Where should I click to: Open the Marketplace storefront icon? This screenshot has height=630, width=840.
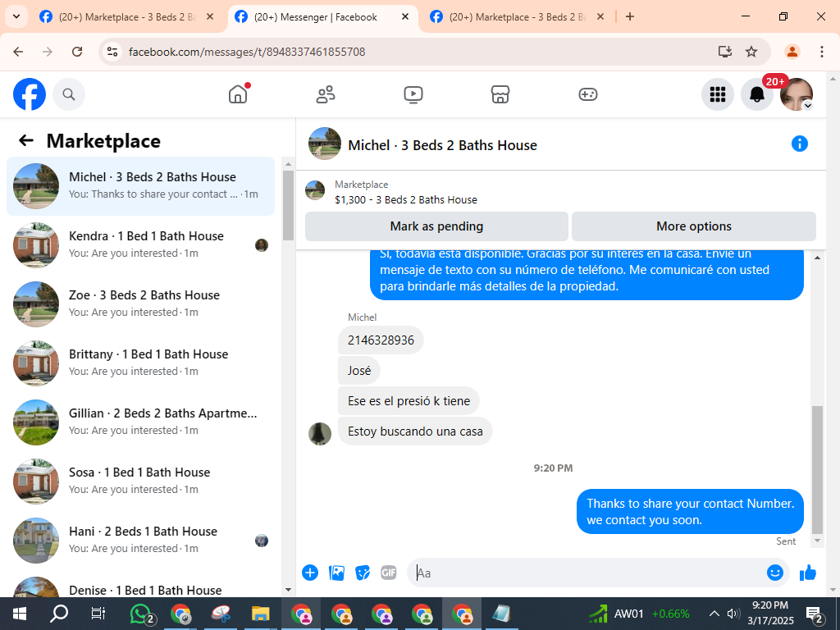(500, 94)
